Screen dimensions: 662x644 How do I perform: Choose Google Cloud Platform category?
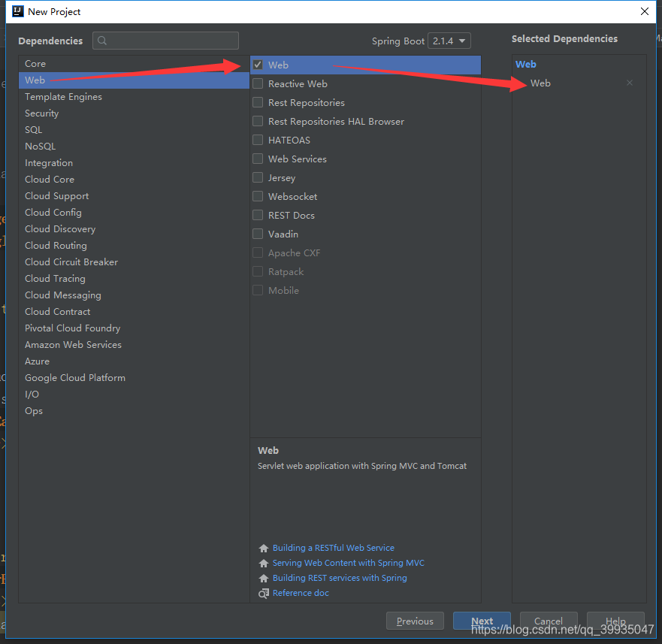[134, 377]
